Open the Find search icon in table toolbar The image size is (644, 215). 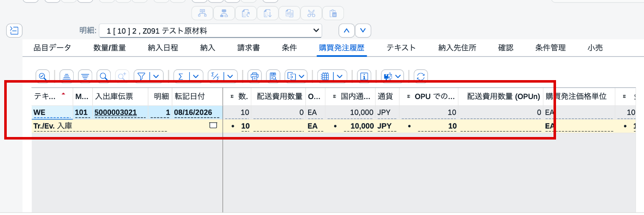pos(104,76)
